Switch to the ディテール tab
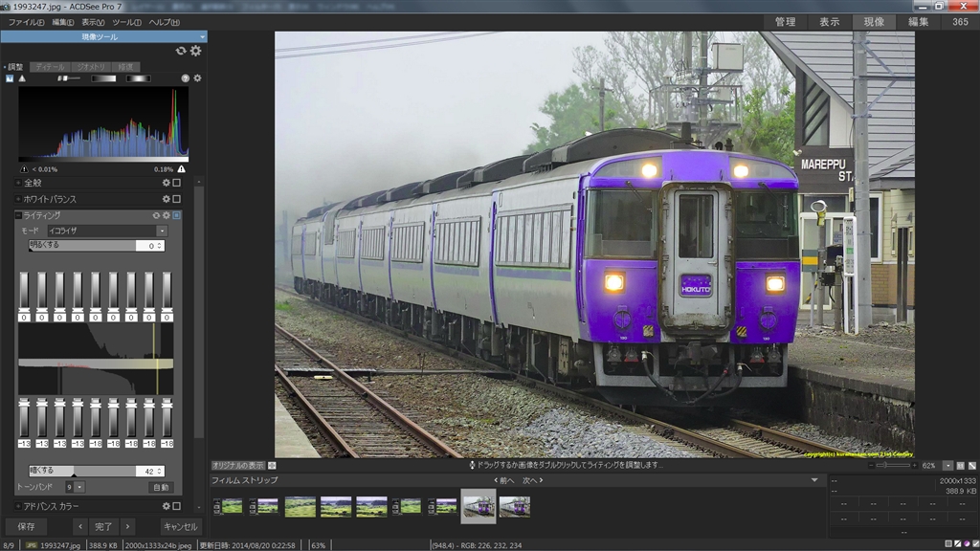 click(50, 67)
